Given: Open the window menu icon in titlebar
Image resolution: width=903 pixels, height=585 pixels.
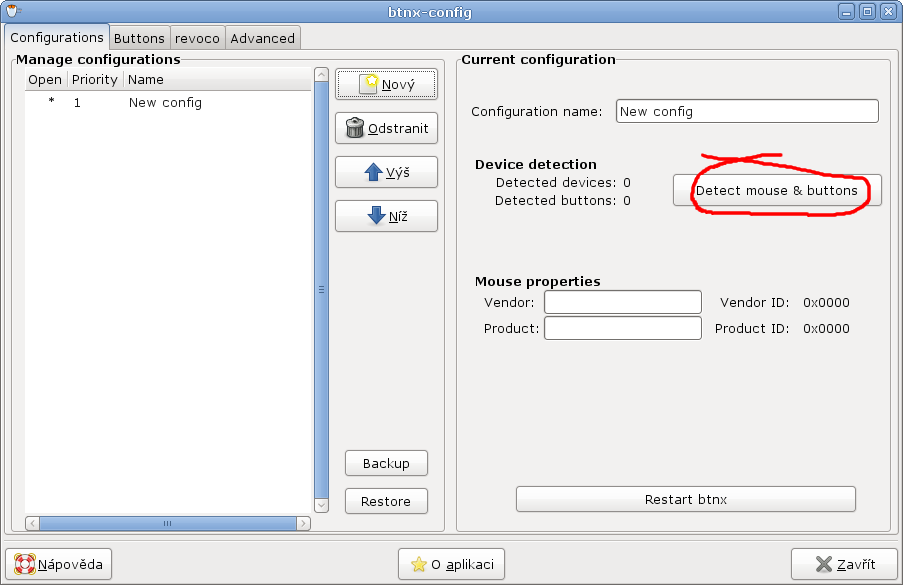Looking at the screenshot, I should (13, 12).
